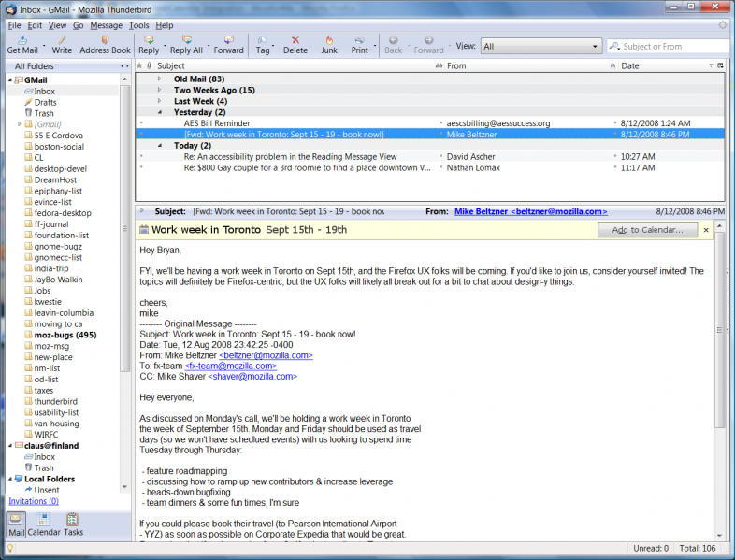Compose a message with the Write button
This screenshot has width=735, height=560.
[62, 45]
